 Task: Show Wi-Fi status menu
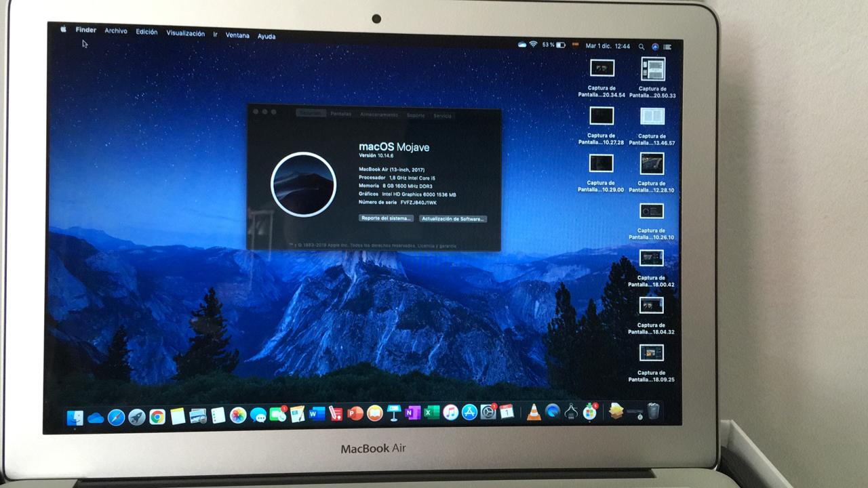coord(533,44)
